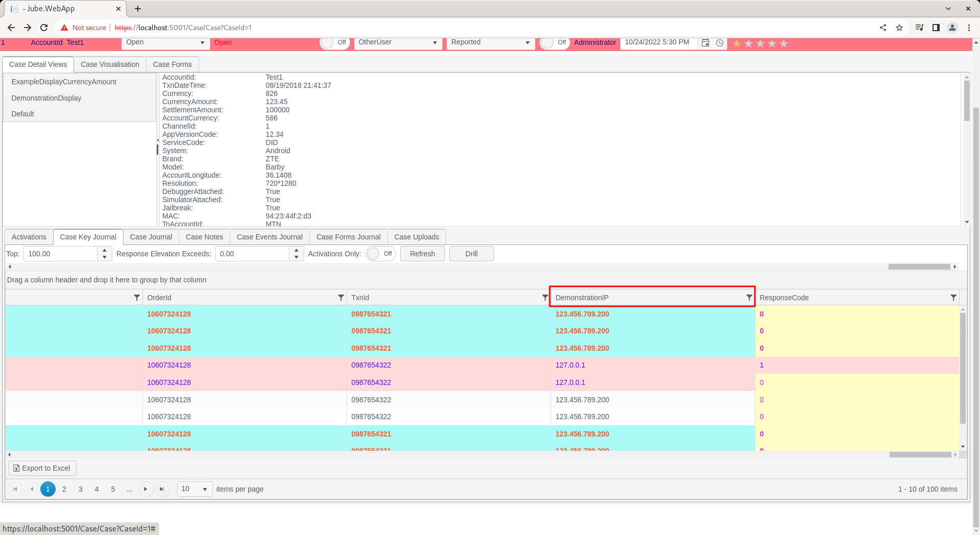Switch to the Case Visualisation tab

point(110,64)
